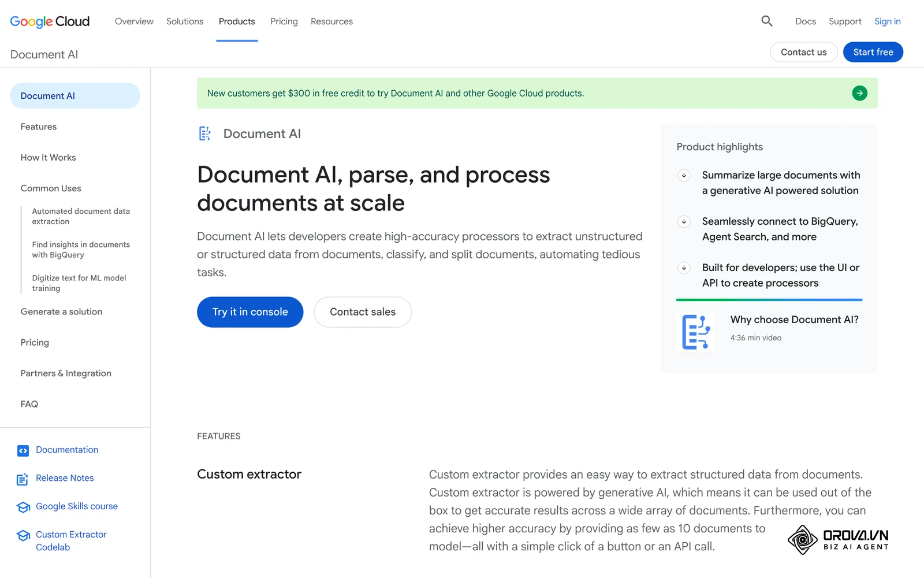Open the Resources menu
The image size is (924, 578).
point(331,21)
